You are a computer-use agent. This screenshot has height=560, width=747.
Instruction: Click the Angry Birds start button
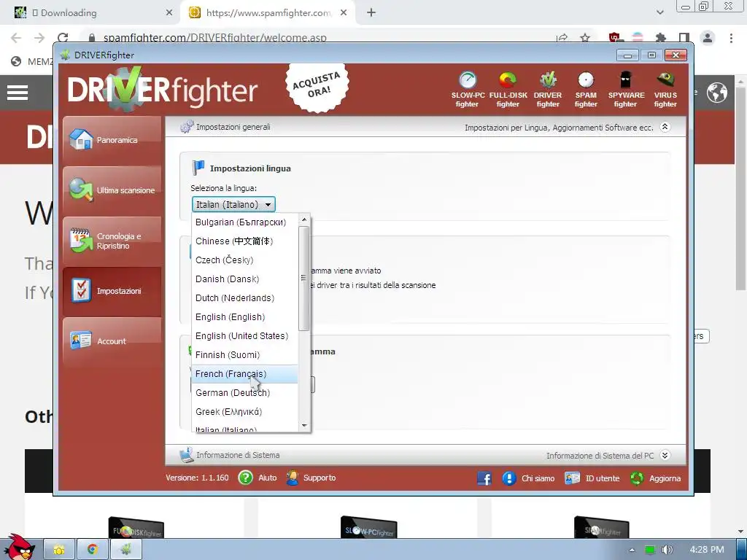pos(18,548)
